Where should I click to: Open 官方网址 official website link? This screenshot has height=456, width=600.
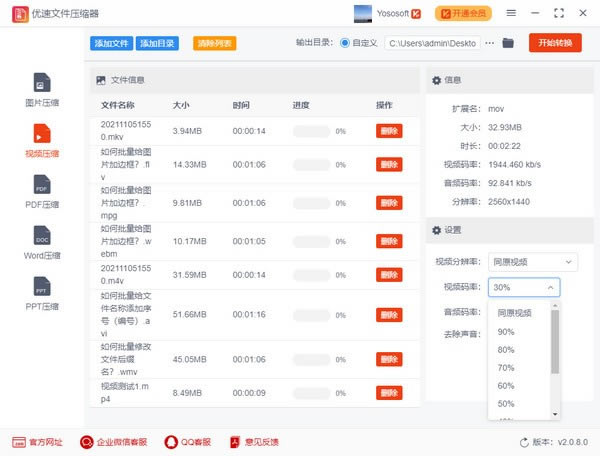(37, 442)
